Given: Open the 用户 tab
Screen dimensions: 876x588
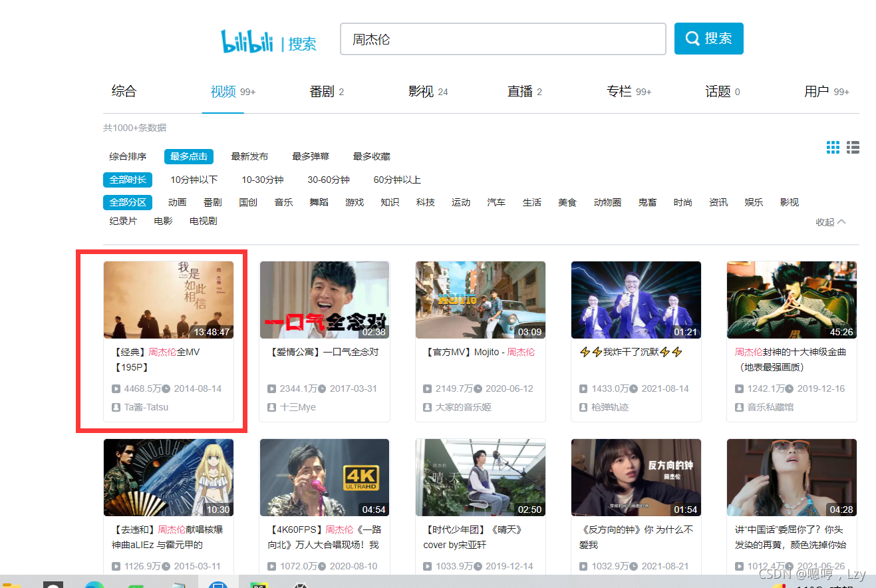Looking at the screenshot, I should coord(827,92).
